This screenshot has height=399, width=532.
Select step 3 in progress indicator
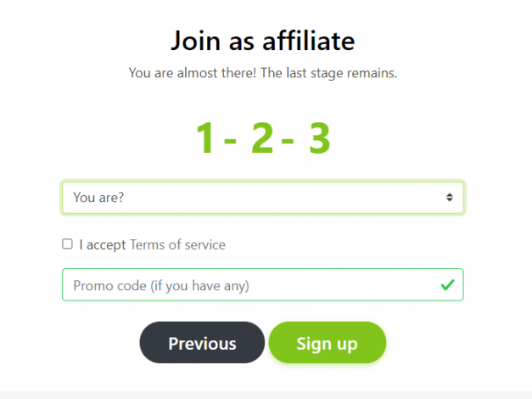(320, 138)
